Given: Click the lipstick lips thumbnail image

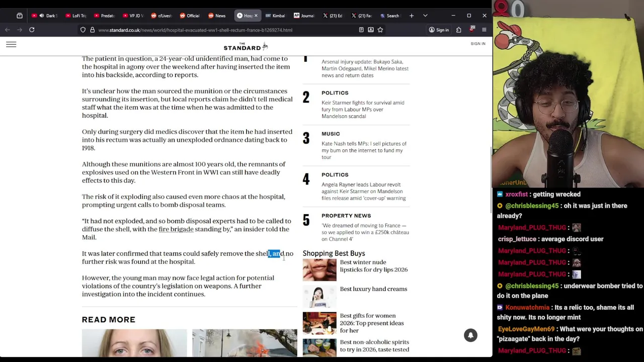Looking at the screenshot, I should coord(319,270).
